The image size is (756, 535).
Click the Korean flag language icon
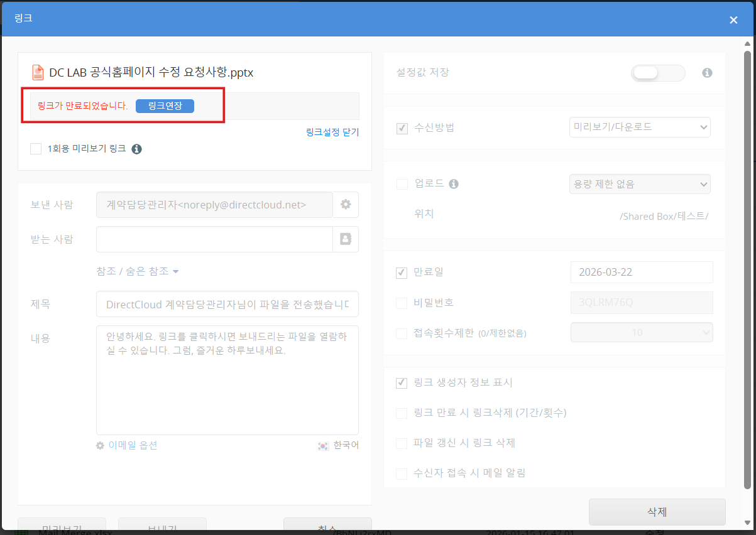[323, 445]
